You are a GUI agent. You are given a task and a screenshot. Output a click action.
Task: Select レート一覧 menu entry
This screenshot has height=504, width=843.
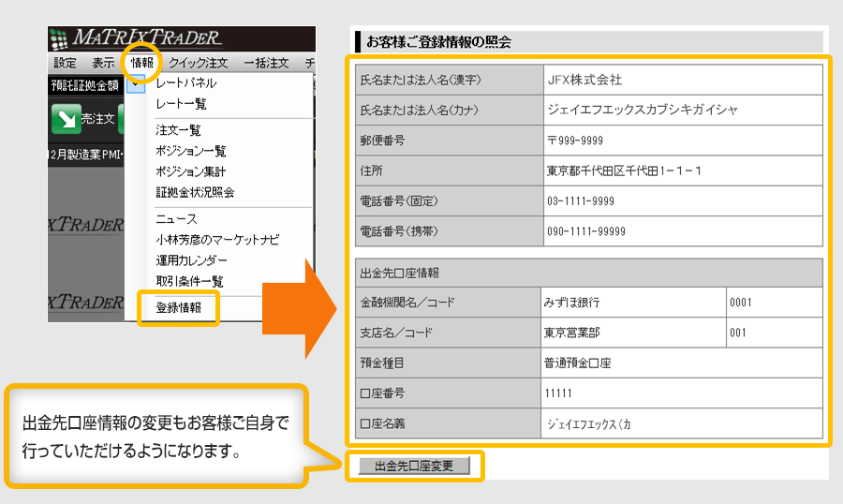click(x=181, y=104)
